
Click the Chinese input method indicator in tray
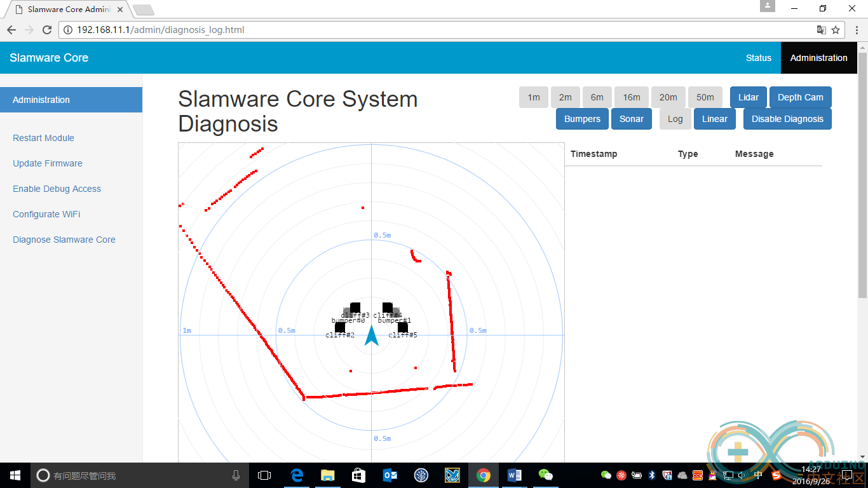(x=758, y=475)
